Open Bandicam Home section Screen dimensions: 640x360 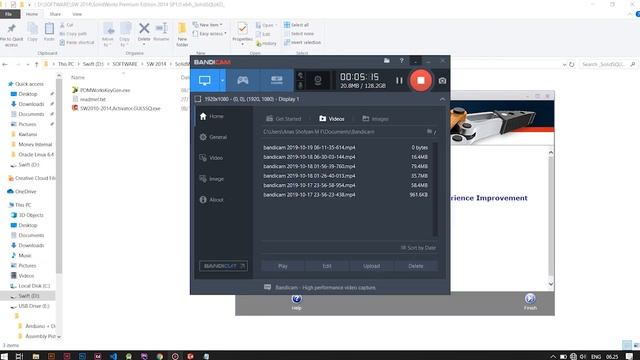[x=211, y=116]
